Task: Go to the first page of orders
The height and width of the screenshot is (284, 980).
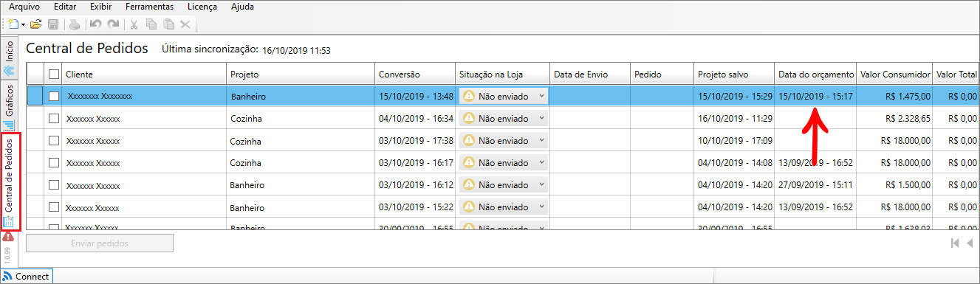Action: click(x=955, y=243)
